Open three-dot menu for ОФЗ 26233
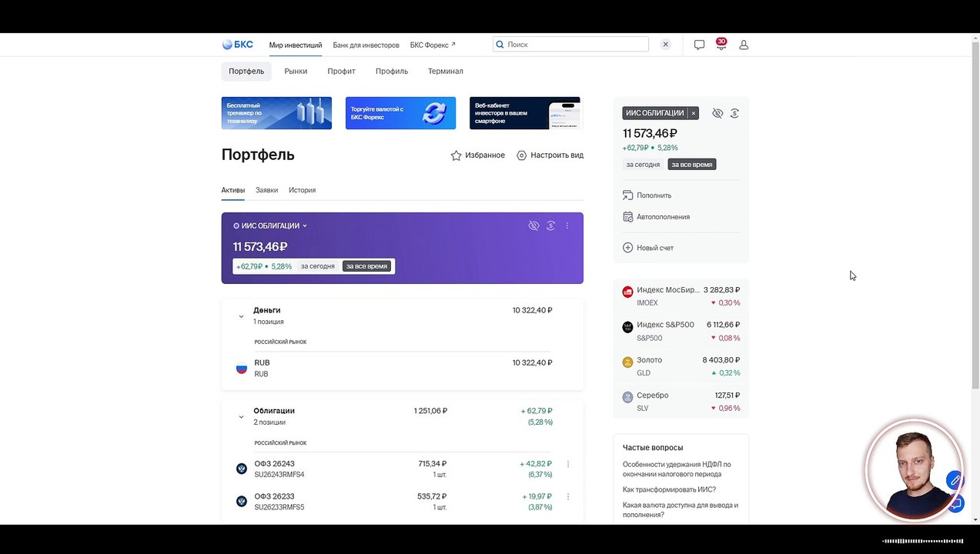The image size is (980, 554). 568,496
